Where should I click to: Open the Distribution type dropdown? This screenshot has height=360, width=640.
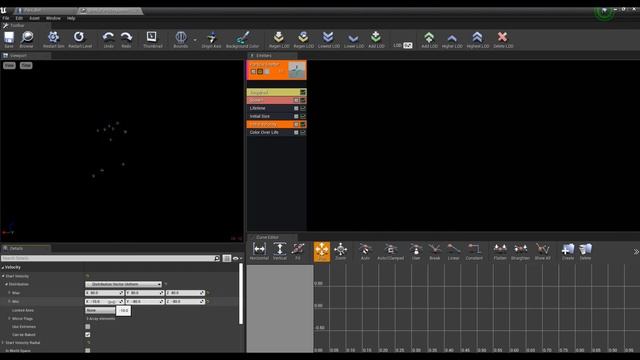[123, 284]
